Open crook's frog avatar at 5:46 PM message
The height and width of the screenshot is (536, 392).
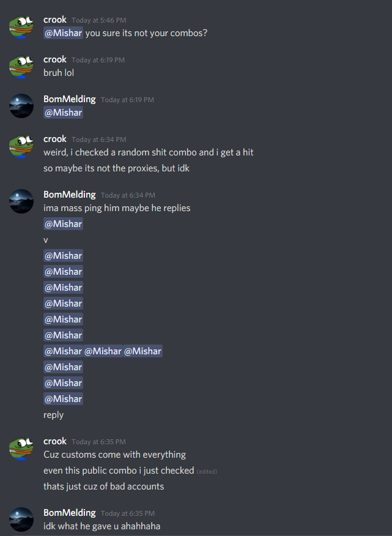(21, 27)
